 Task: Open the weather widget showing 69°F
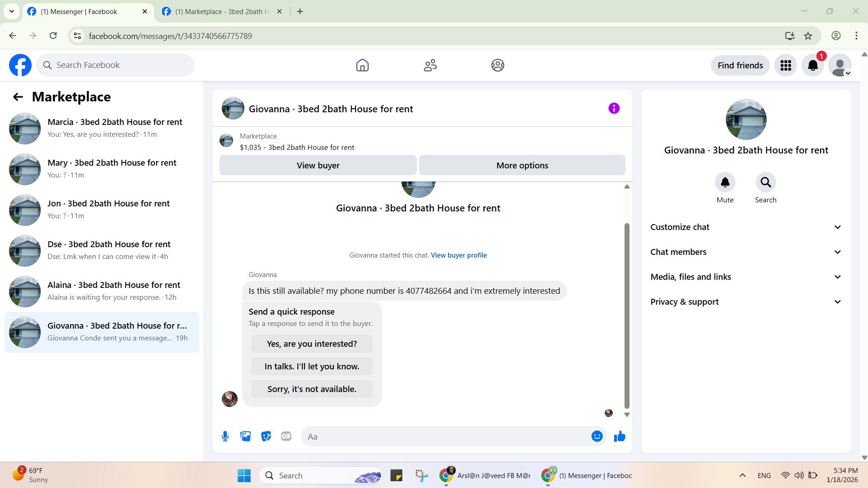click(x=31, y=475)
